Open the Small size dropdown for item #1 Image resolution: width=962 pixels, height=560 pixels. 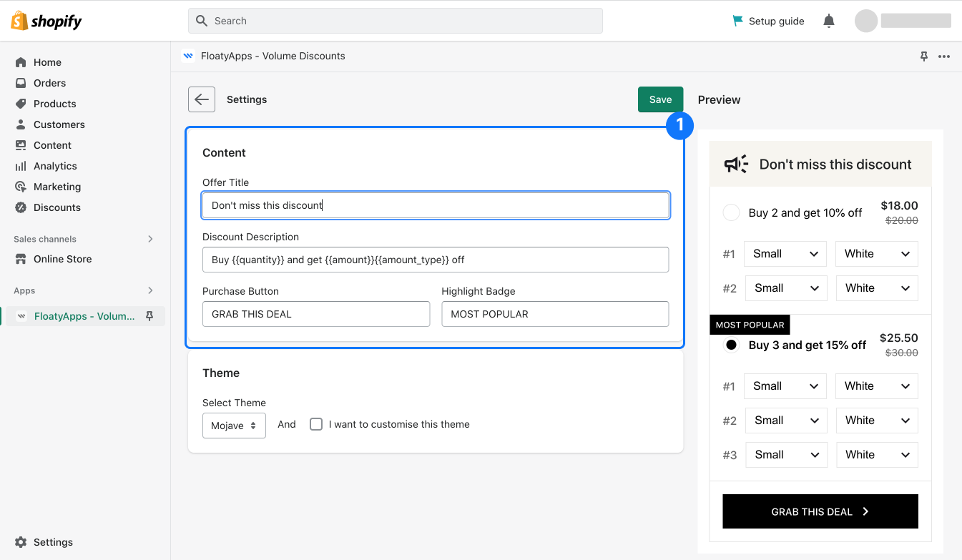point(785,254)
